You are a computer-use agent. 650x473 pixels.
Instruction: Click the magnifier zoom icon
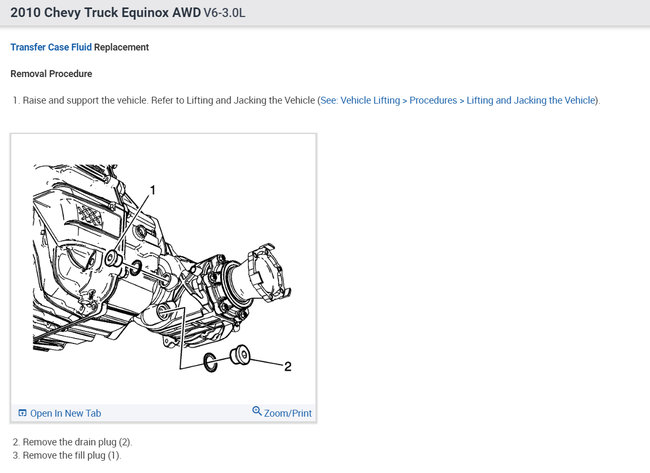point(257,411)
